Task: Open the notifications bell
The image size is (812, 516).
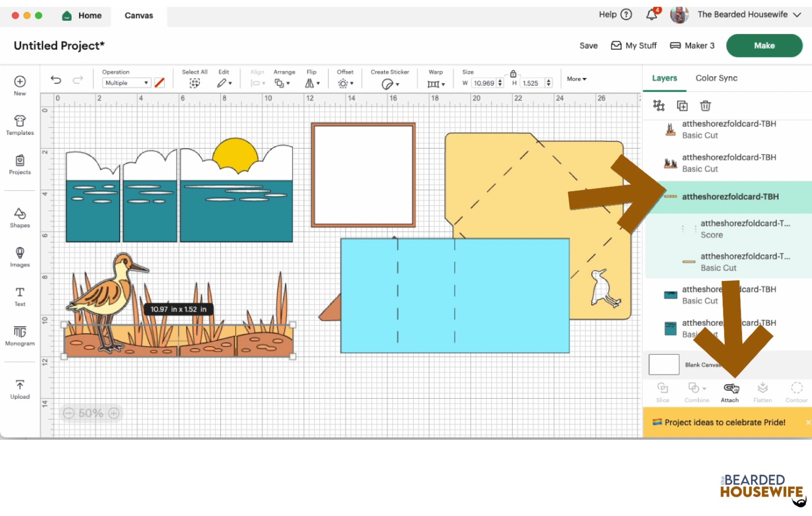Action: point(652,14)
